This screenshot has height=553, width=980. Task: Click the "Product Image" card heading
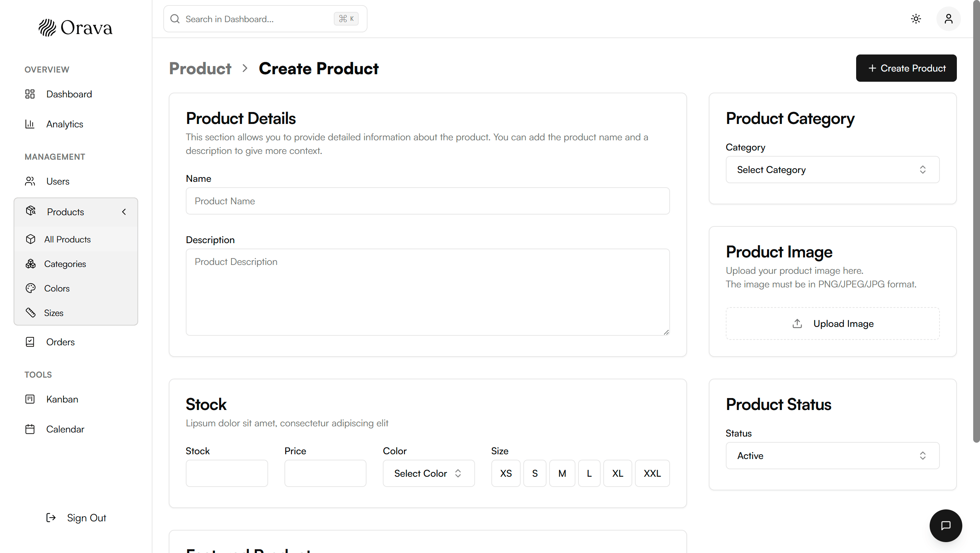[x=779, y=252]
